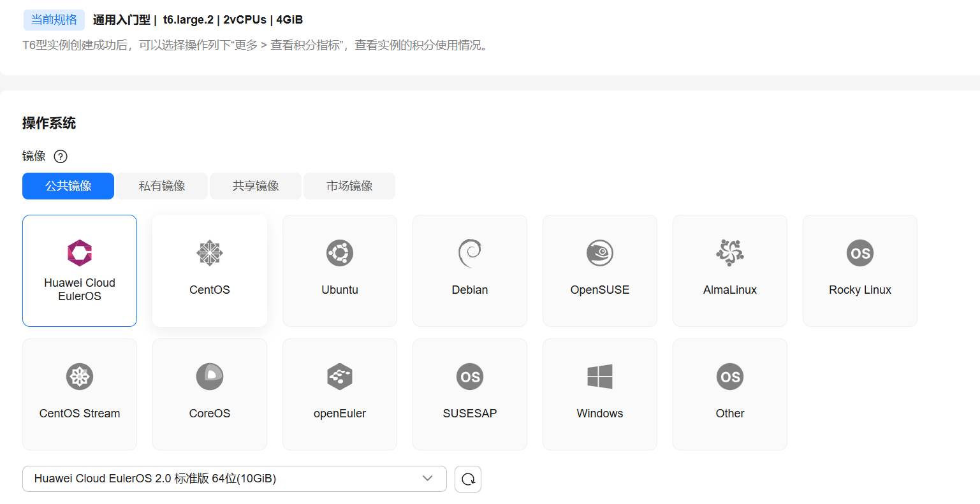Open the 共享镜像 tab
Screen dimensions: 980x504
click(256, 186)
